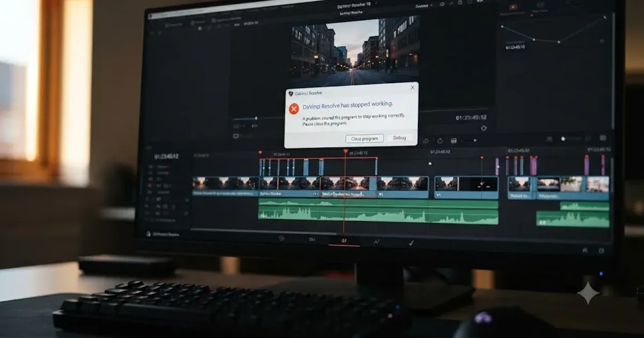644x338 pixels.
Task: Select the upper long green audio clip
Action: 378,204
